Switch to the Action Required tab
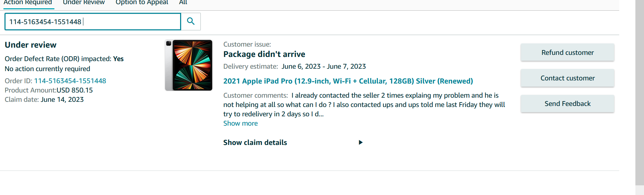This screenshot has width=644, height=195. tap(28, 3)
